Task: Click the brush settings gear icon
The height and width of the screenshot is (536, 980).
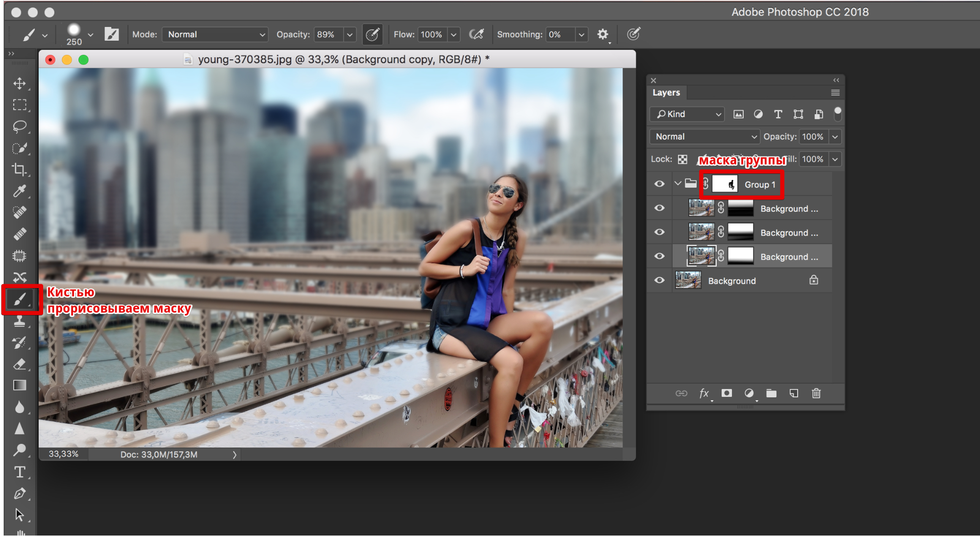Action: click(x=602, y=34)
